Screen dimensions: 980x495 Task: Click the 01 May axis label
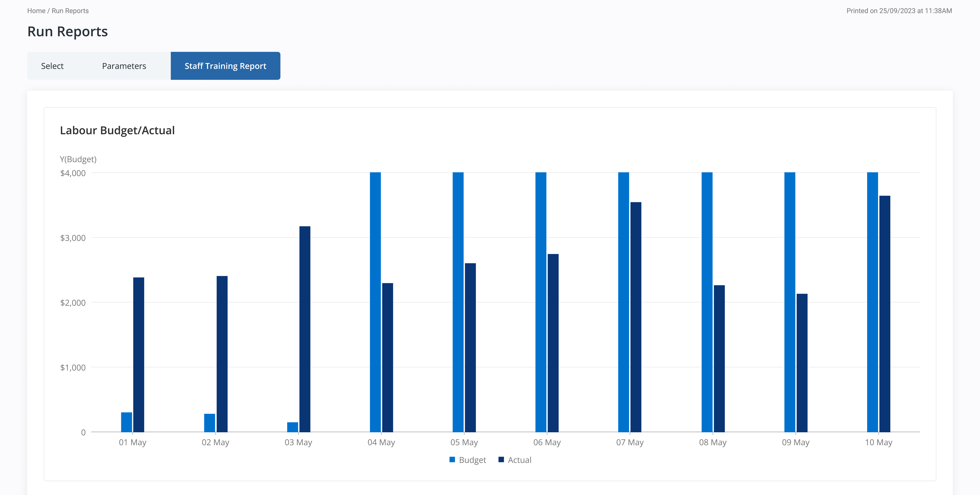tap(132, 442)
